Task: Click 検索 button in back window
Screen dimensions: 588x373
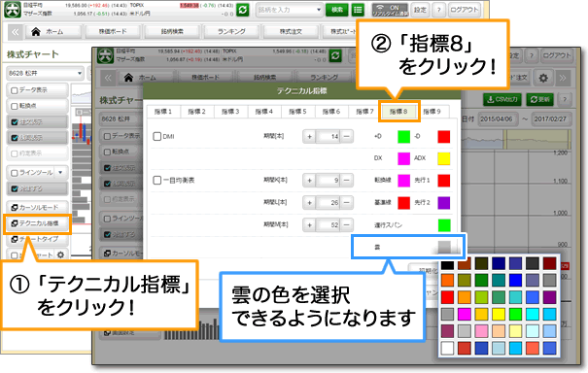Action: coord(336,10)
